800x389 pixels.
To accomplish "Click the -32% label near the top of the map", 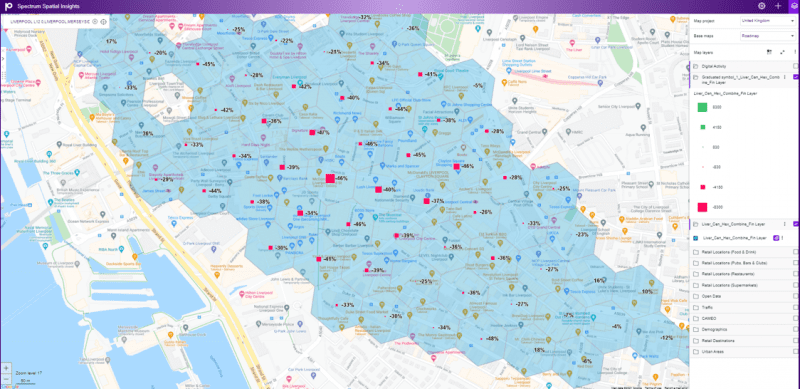I will pyautogui.click(x=365, y=17).
